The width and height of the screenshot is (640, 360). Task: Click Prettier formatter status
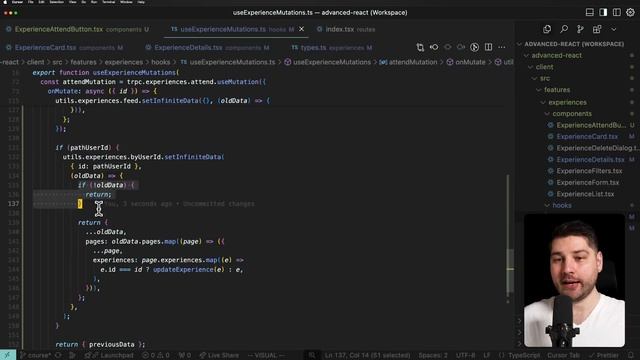pos(604,355)
